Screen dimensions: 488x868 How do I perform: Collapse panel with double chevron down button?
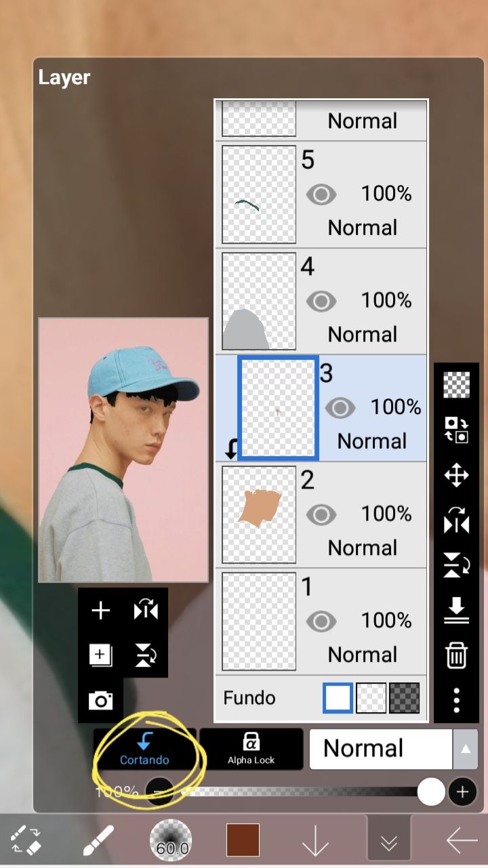pos(388,841)
